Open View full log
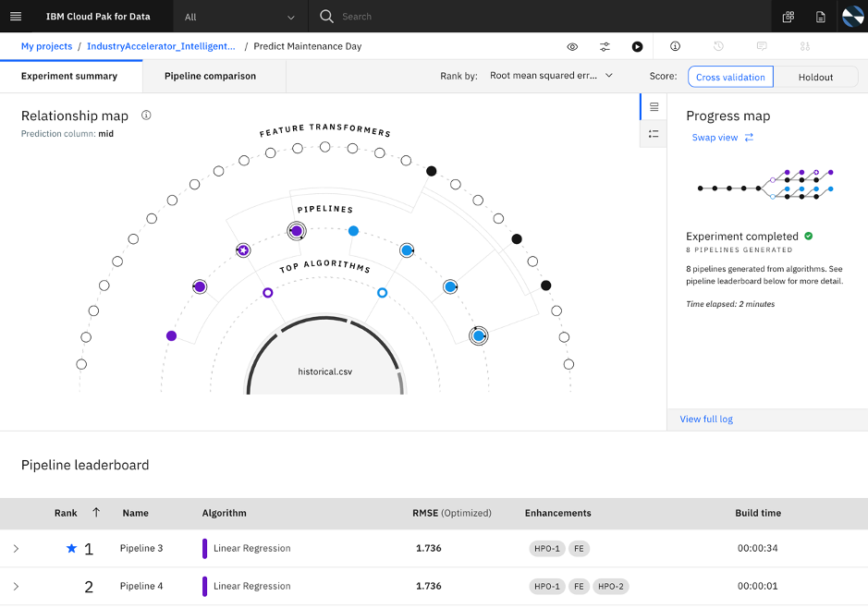 (706, 419)
